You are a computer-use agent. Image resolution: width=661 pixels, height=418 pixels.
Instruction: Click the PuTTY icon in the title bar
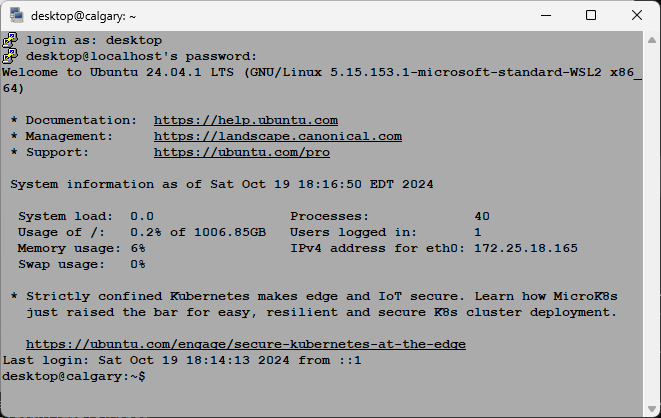pos(16,15)
